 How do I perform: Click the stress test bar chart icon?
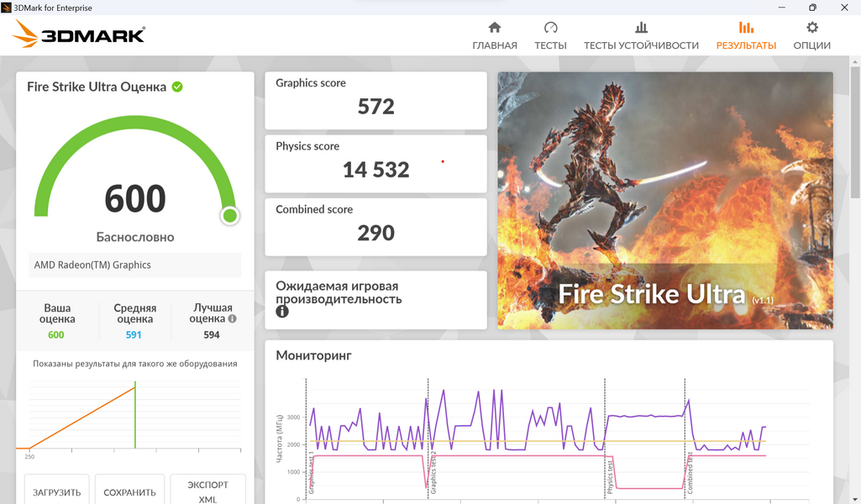pos(641,28)
